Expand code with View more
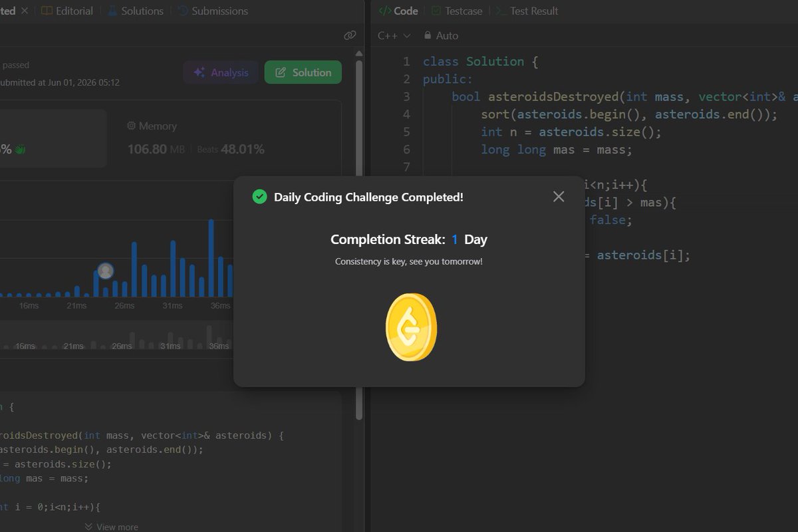Viewport: 798px width, 532px height. (x=111, y=527)
